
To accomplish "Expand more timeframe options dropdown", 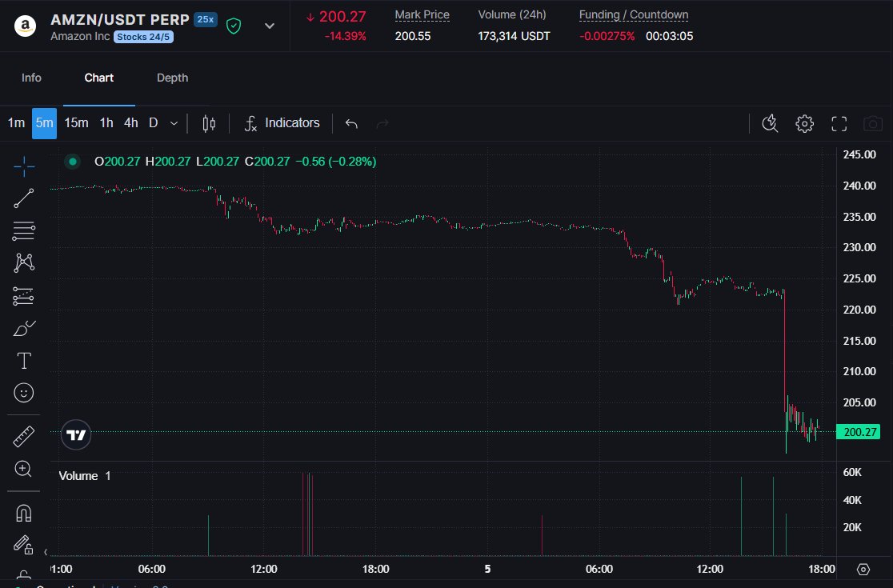I will click(x=174, y=123).
